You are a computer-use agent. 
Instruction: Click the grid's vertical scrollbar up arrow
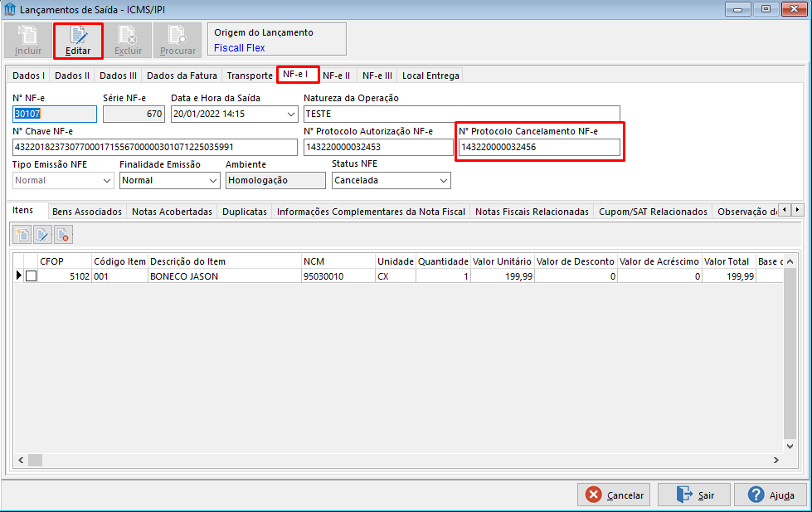790,261
